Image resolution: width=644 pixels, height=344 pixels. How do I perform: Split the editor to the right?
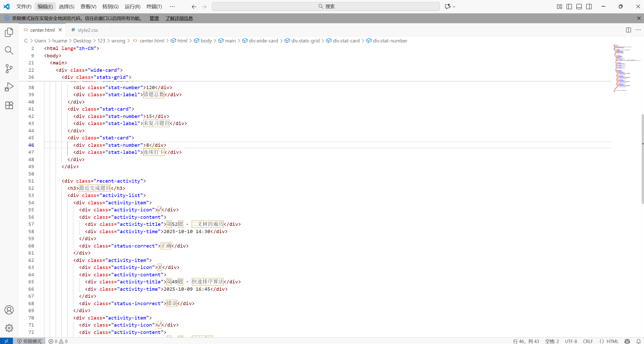pyautogui.click(x=628, y=30)
